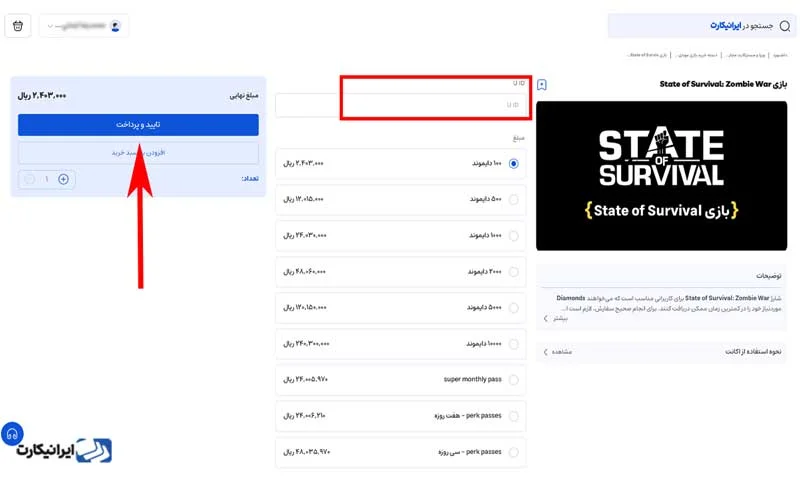Select the 100 diamonds option
Screen dimensions: 800x477
pyautogui.click(x=401, y=164)
